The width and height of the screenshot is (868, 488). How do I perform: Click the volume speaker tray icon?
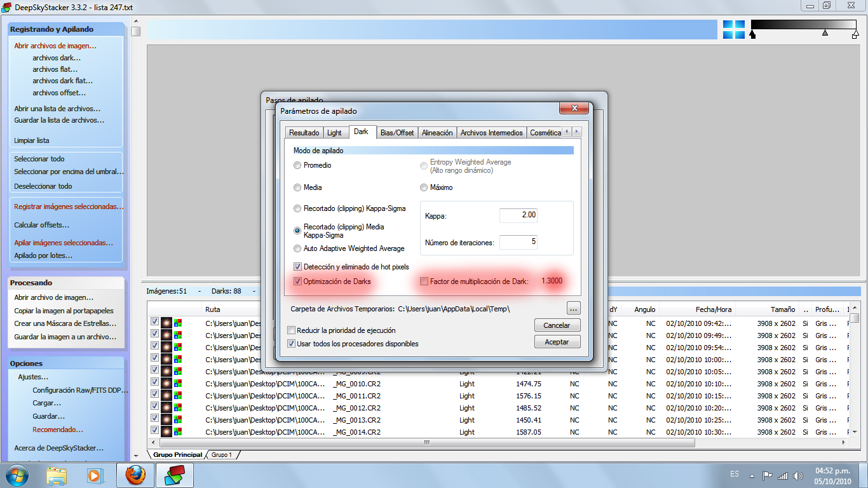coord(797,475)
